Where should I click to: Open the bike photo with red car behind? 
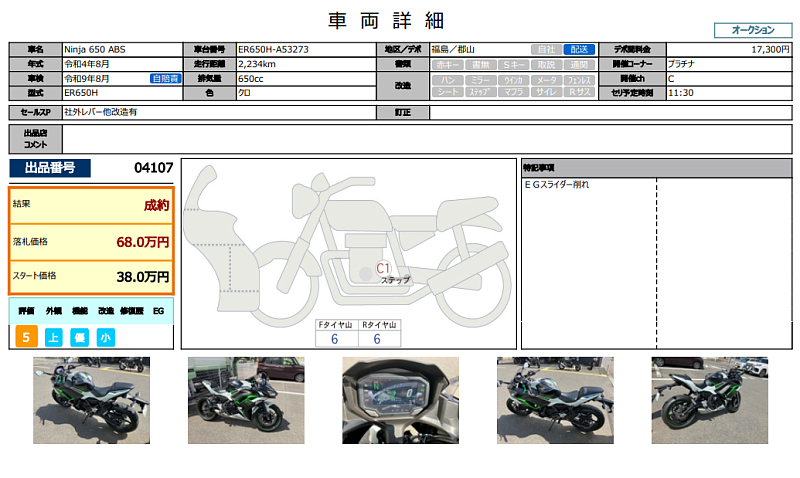pos(246,400)
